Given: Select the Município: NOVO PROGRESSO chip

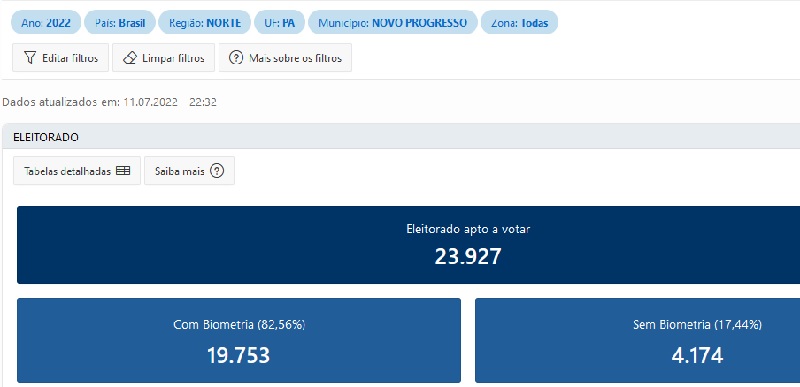Looking at the screenshot, I should (393, 23).
